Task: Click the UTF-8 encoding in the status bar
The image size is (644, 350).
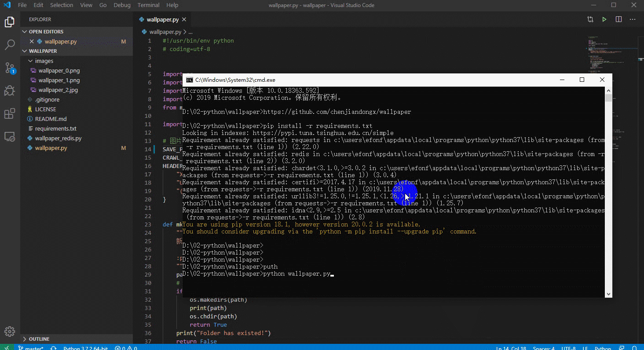Action: pyautogui.click(x=568, y=348)
